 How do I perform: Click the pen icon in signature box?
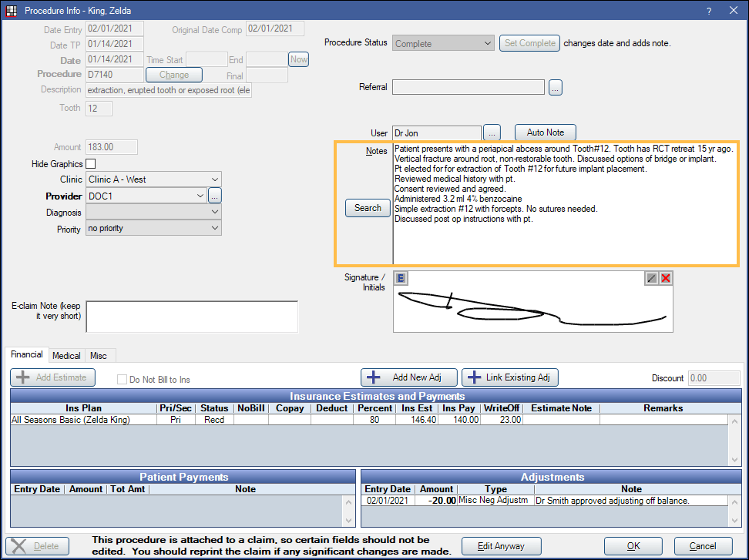tap(652, 279)
